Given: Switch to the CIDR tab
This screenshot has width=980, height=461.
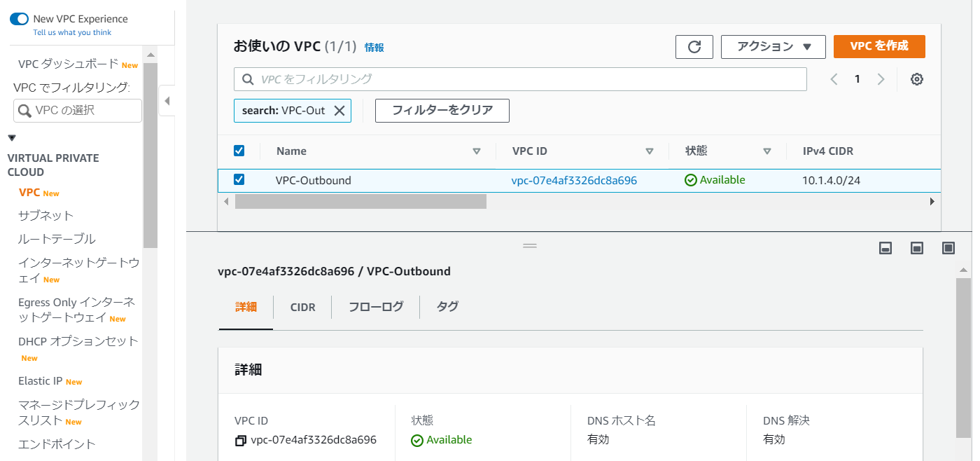Looking at the screenshot, I should 302,307.
